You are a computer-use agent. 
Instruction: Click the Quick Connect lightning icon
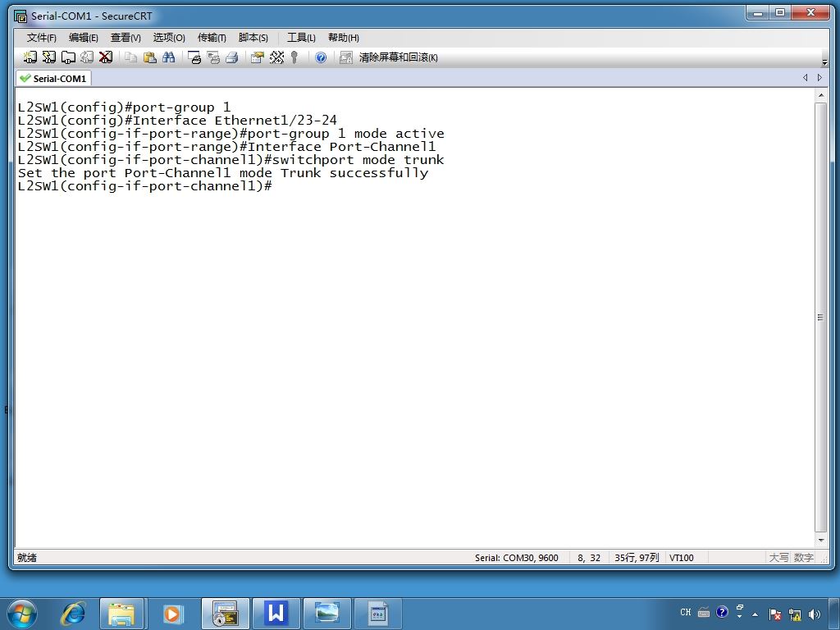(48, 57)
